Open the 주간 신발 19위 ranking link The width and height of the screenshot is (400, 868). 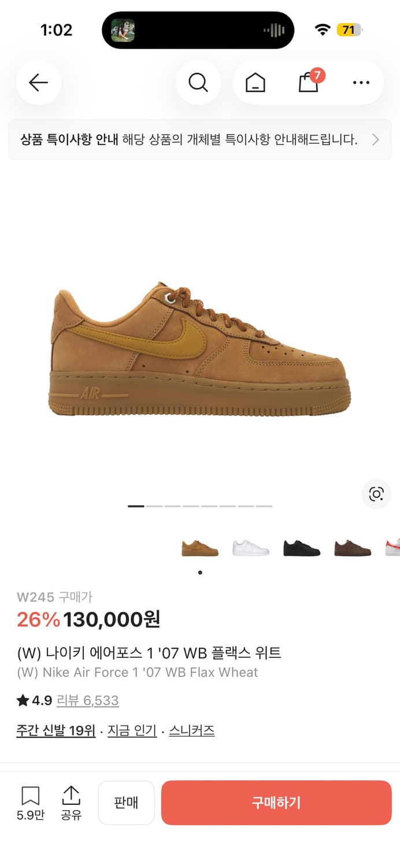coord(56,730)
